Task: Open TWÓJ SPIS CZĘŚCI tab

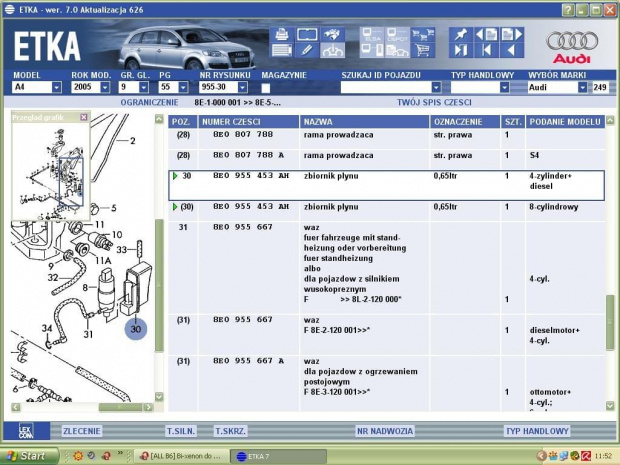Action: (x=433, y=103)
